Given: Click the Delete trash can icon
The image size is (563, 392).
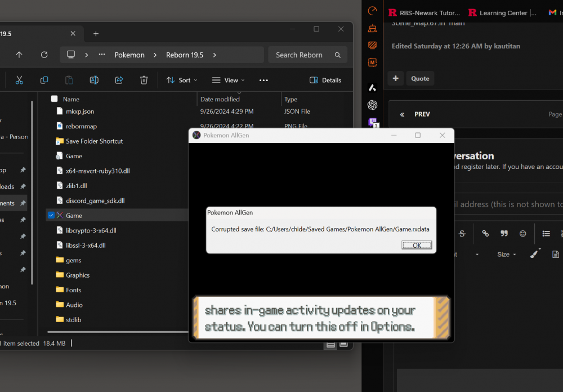Looking at the screenshot, I should click(144, 80).
